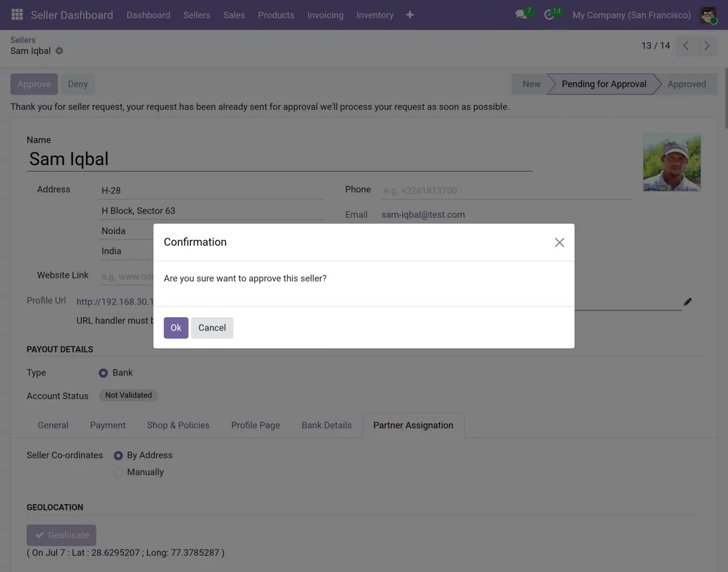The height and width of the screenshot is (572, 728).
Task: Click the seller profile photo
Action: 672,163
